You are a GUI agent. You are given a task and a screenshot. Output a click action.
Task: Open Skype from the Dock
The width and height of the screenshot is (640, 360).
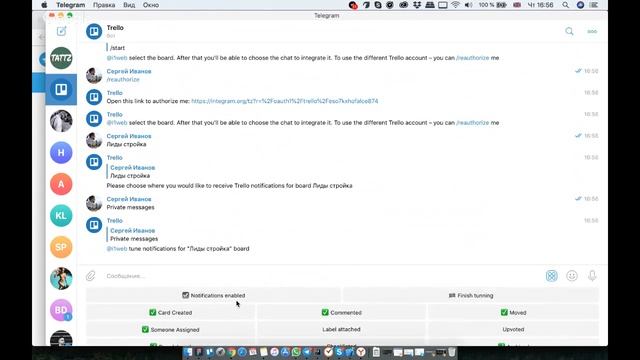(339, 352)
